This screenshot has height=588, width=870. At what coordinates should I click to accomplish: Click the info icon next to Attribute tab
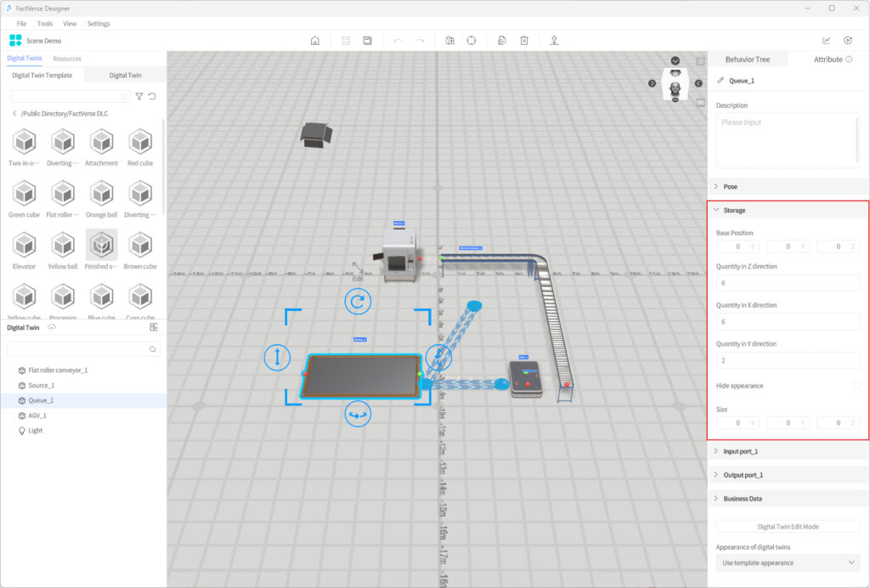click(x=849, y=59)
